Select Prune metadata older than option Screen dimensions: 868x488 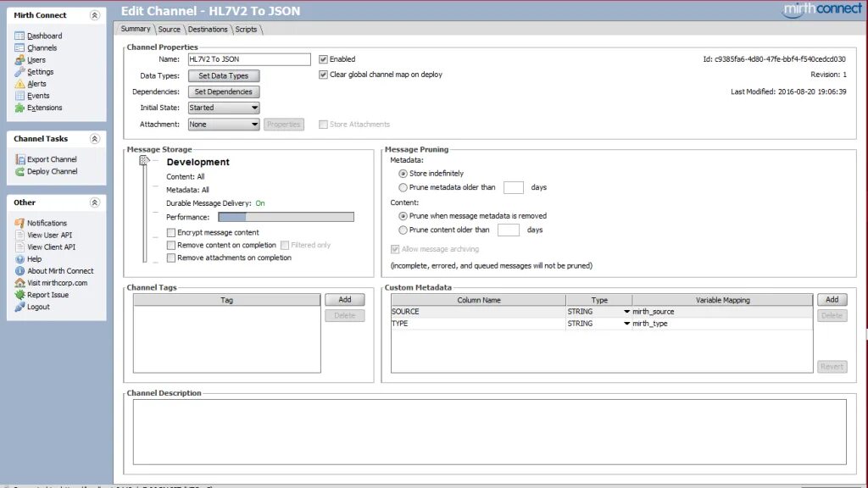tap(403, 187)
